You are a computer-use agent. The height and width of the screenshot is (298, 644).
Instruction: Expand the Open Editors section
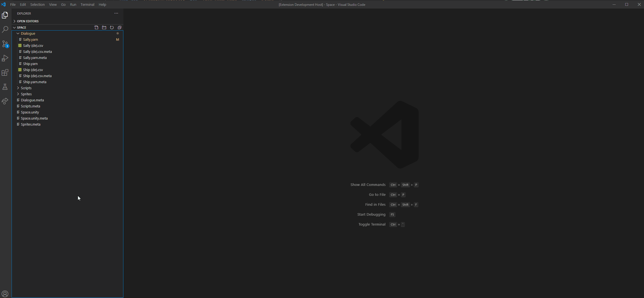pyautogui.click(x=28, y=21)
